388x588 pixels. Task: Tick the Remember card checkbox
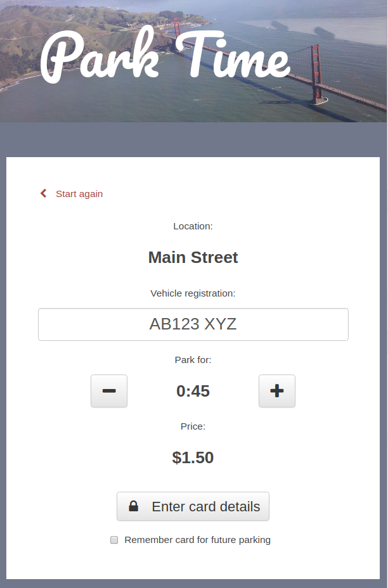(114, 540)
